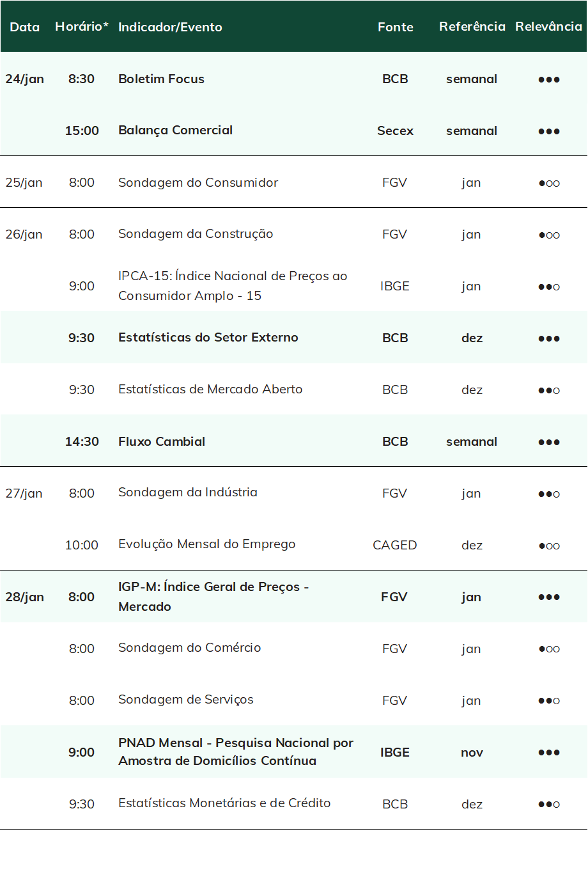Click the Balança Comercial relevance dots
588x882 pixels.
(x=549, y=131)
